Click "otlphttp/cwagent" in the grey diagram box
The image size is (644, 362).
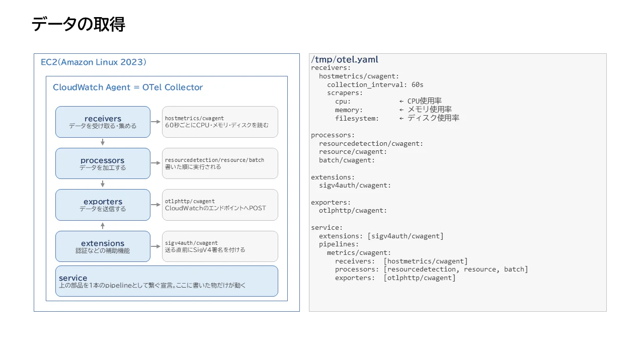[x=190, y=201]
